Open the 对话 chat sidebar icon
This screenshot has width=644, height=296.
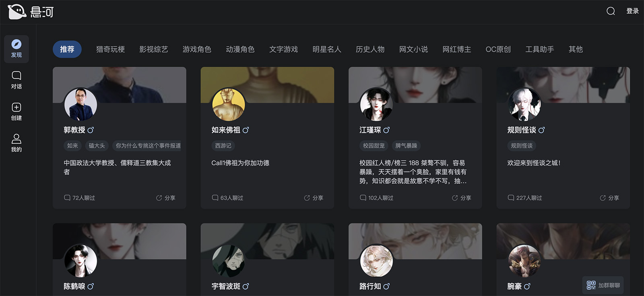pos(17,80)
